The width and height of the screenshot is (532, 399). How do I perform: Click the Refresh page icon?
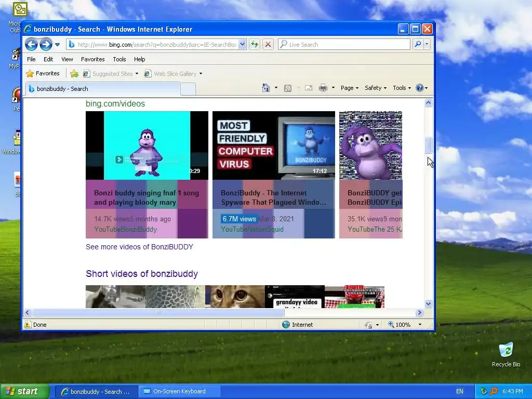tap(255, 44)
